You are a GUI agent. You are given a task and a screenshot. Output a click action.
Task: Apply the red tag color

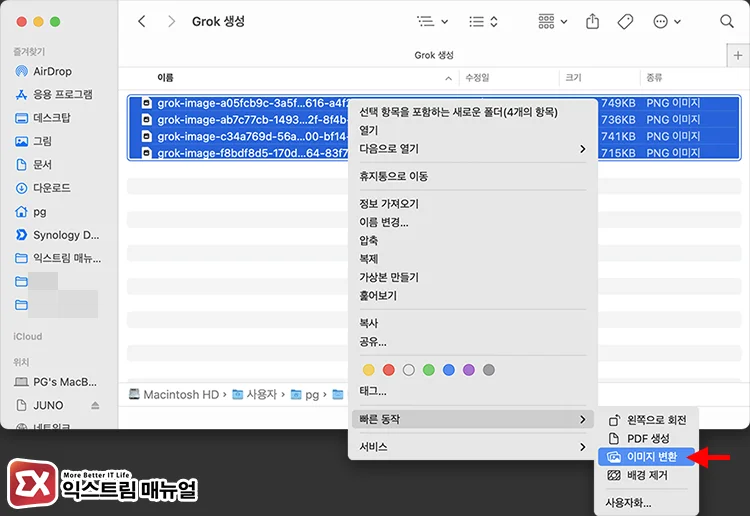(x=388, y=370)
